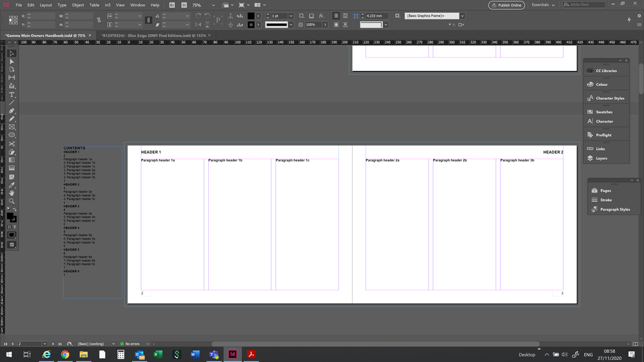Select the Gradient Swatch tool
This screenshot has height=362, width=644.
(12, 160)
